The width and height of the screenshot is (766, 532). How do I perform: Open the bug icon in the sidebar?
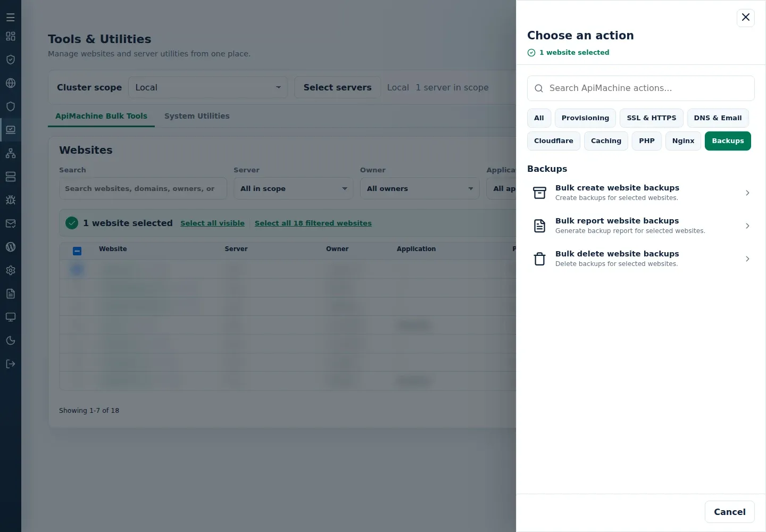tap(11, 200)
